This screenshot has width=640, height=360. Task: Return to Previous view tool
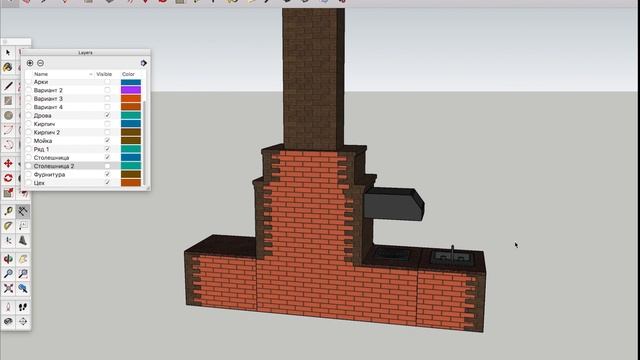[x=23, y=289]
